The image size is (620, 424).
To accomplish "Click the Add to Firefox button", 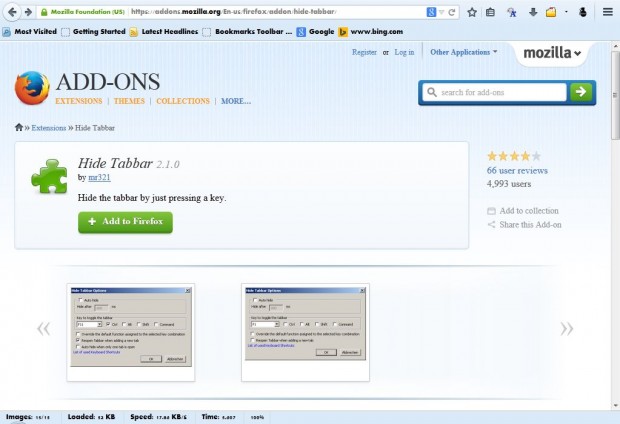I will tap(125, 221).
